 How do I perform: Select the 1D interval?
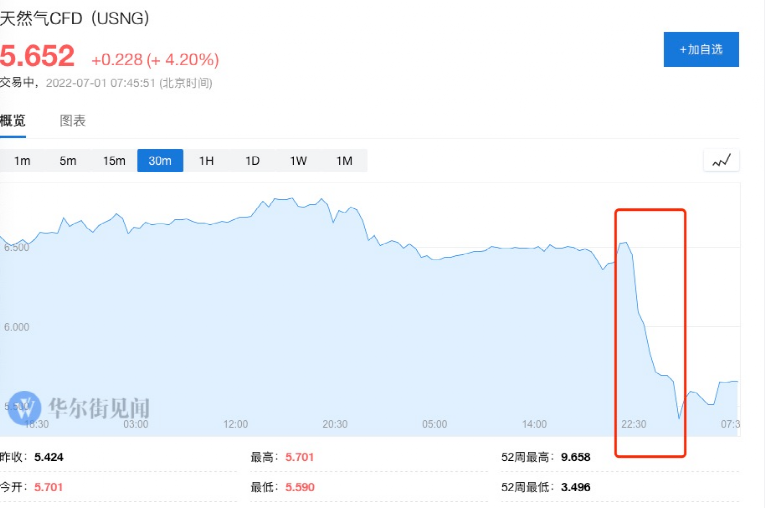pos(252,161)
